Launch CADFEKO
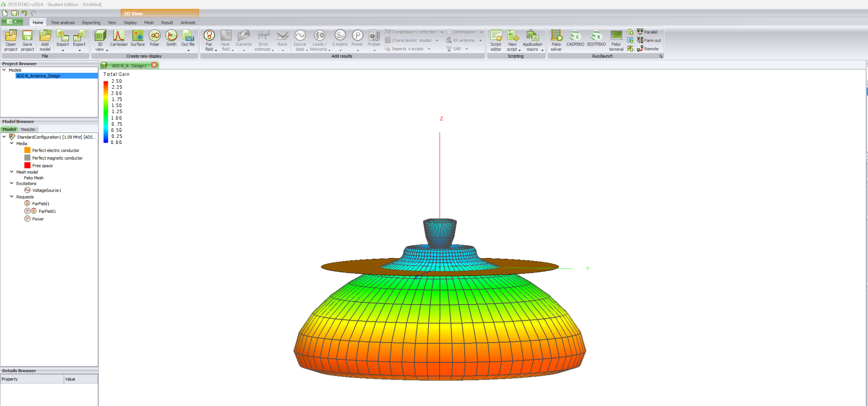This screenshot has width=868, height=406. [575, 38]
